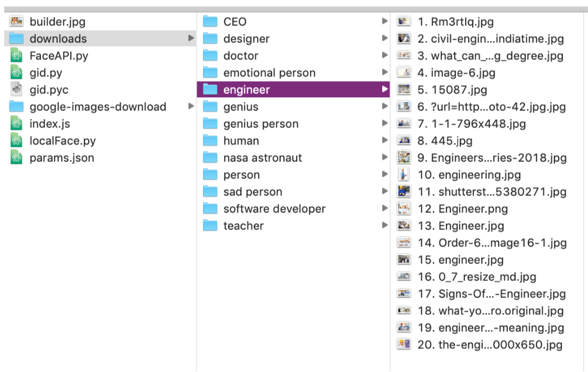The image size is (588, 372).
Task: Select the nasa astronaut folder icon
Action: coord(210,157)
